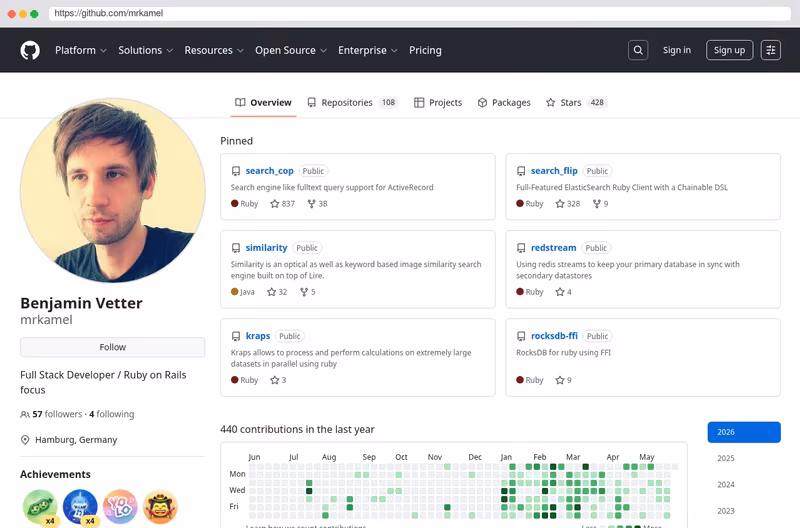Screen dimensions: 800x528
Task: Expand the Resources dropdown menu
Action: click(214, 50)
